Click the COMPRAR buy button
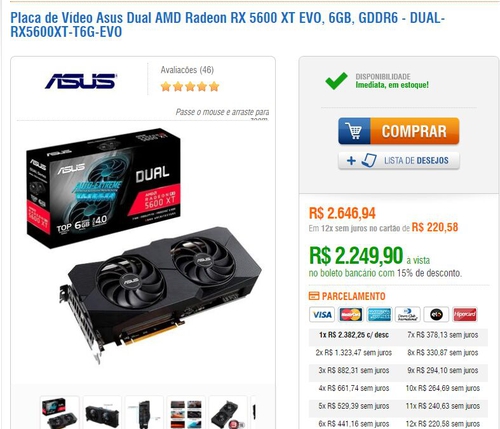This screenshot has width=500, height=429. pos(399,131)
